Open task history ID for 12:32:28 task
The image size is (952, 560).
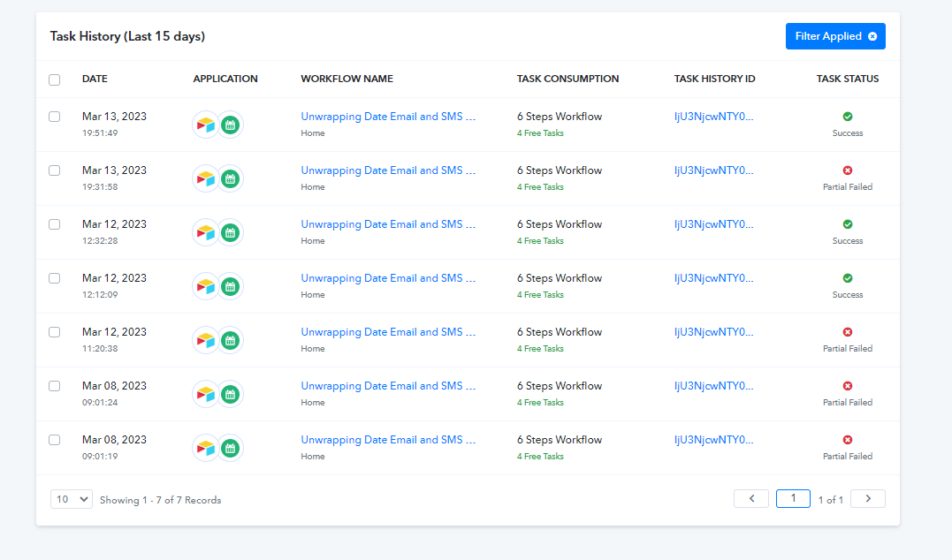point(713,224)
